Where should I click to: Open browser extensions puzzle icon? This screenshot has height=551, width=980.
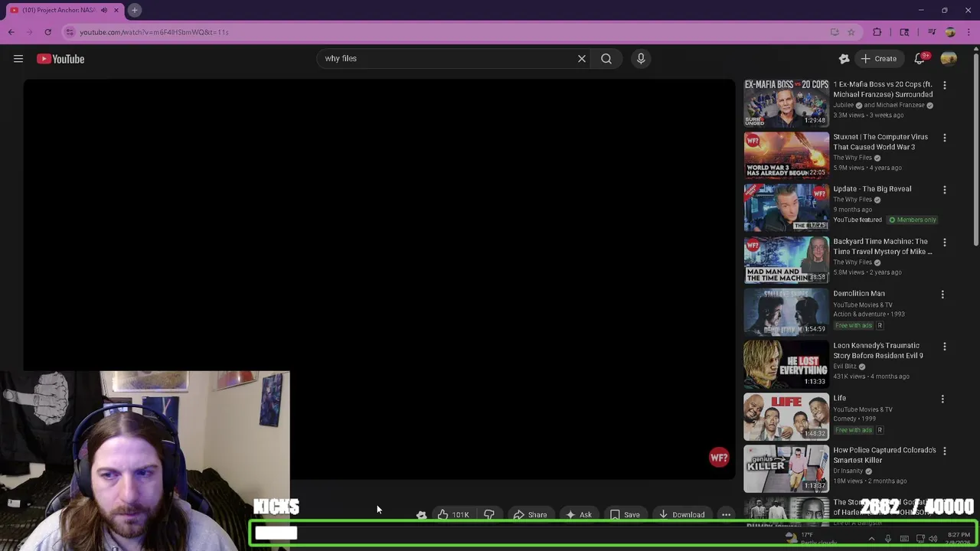coord(877,32)
